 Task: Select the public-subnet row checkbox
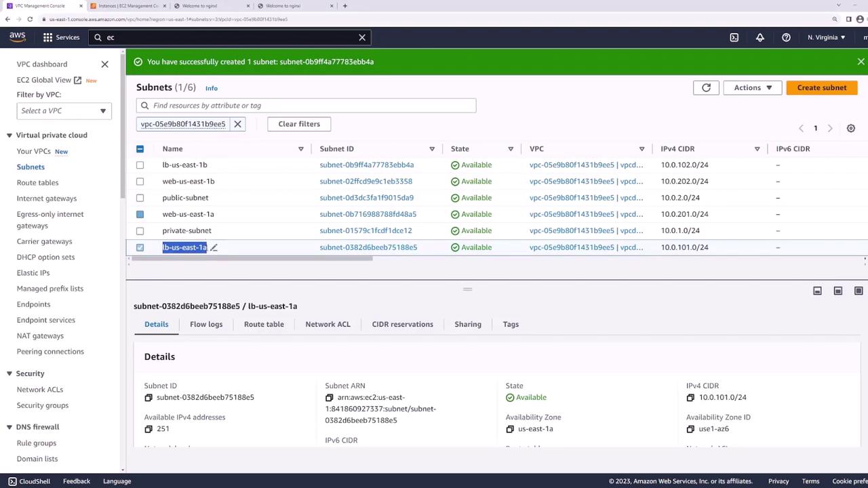[140, 198]
